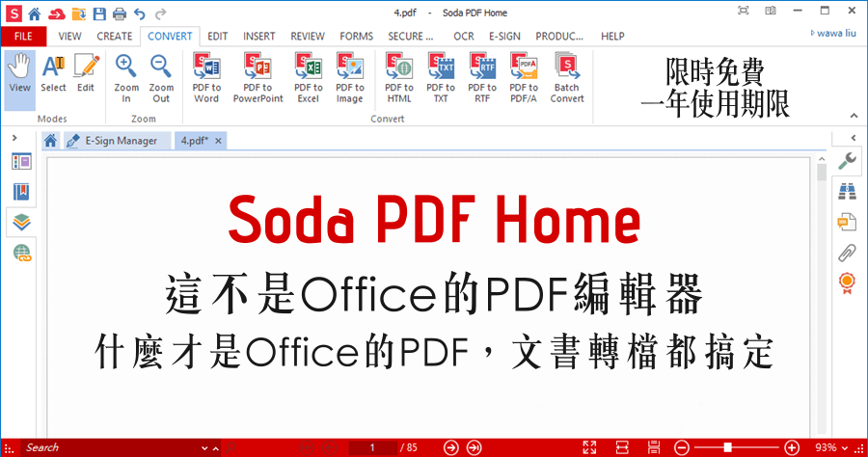The width and height of the screenshot is (868, 457).
Task: Click the Search input field
Action: (x=111, y=447)
